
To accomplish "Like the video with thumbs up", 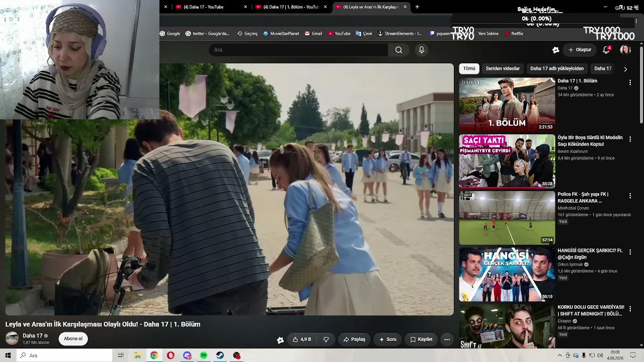I will (x=302, y=339).
